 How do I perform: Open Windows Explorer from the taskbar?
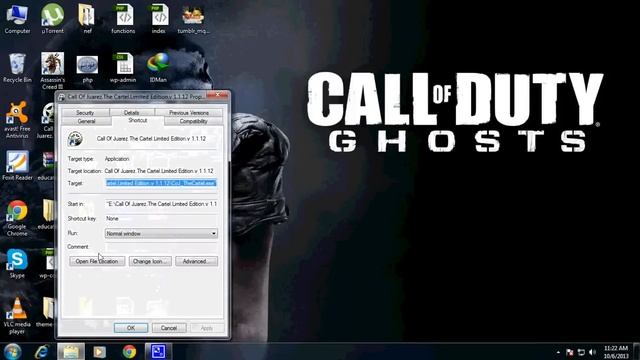[x=71, y=351]
